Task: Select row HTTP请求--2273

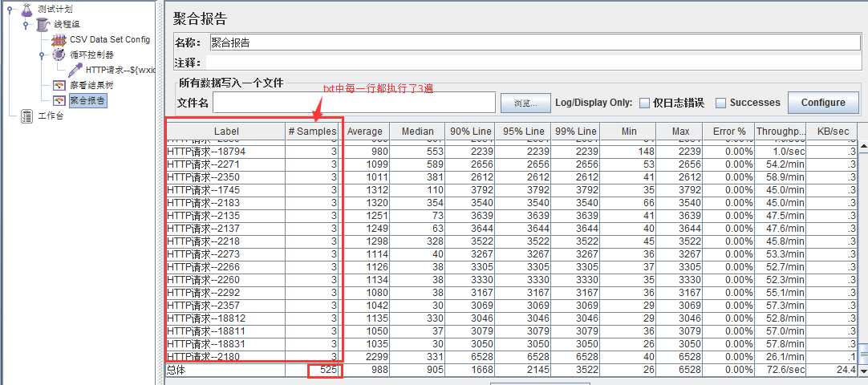Action: (512, 254)
